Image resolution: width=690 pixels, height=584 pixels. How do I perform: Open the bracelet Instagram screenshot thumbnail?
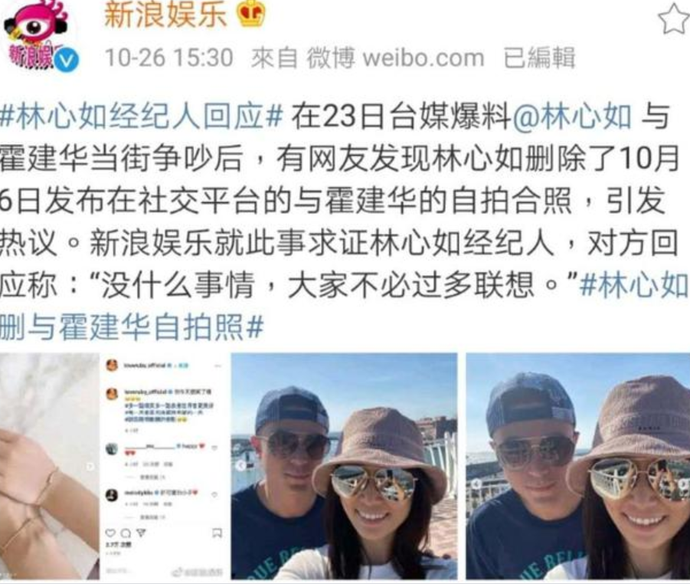[x=112, y=466]
